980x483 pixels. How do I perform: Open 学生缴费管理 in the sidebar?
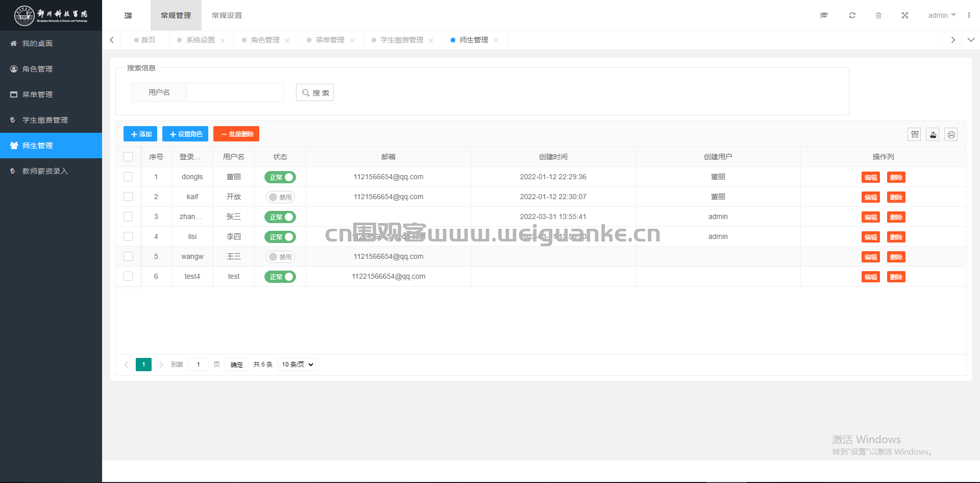coord(51,120)
